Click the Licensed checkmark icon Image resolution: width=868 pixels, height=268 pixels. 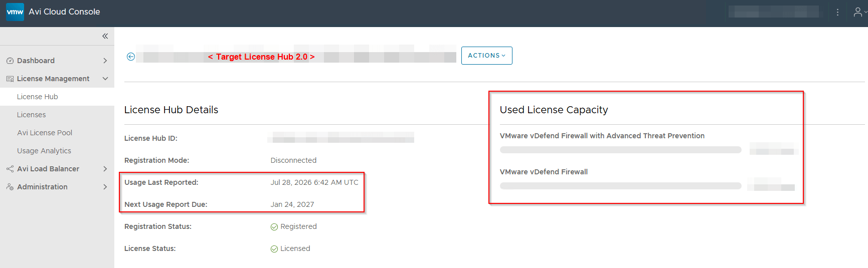274,249
